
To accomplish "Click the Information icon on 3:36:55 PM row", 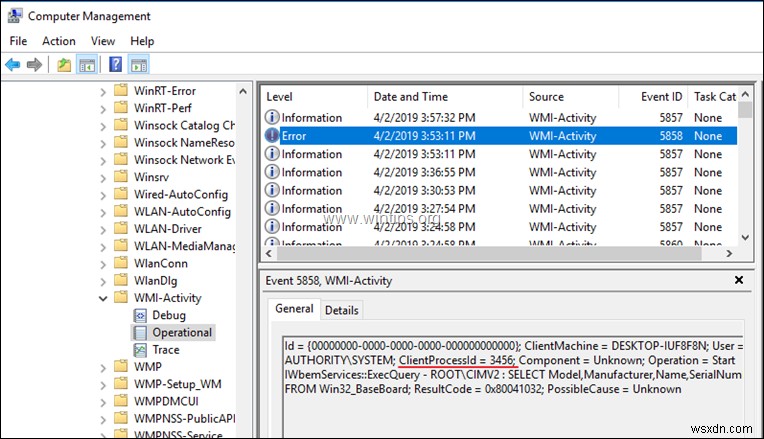I will (272, 172).
